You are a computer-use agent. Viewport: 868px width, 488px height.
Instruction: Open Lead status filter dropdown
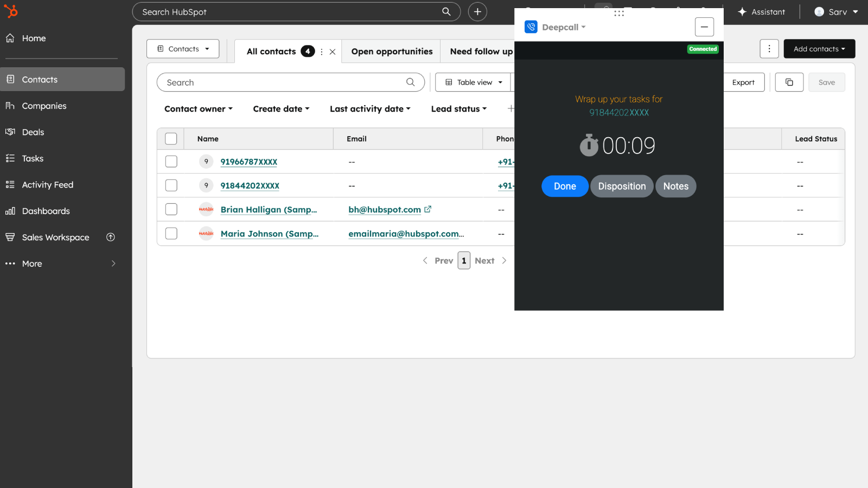pos(459,109)
